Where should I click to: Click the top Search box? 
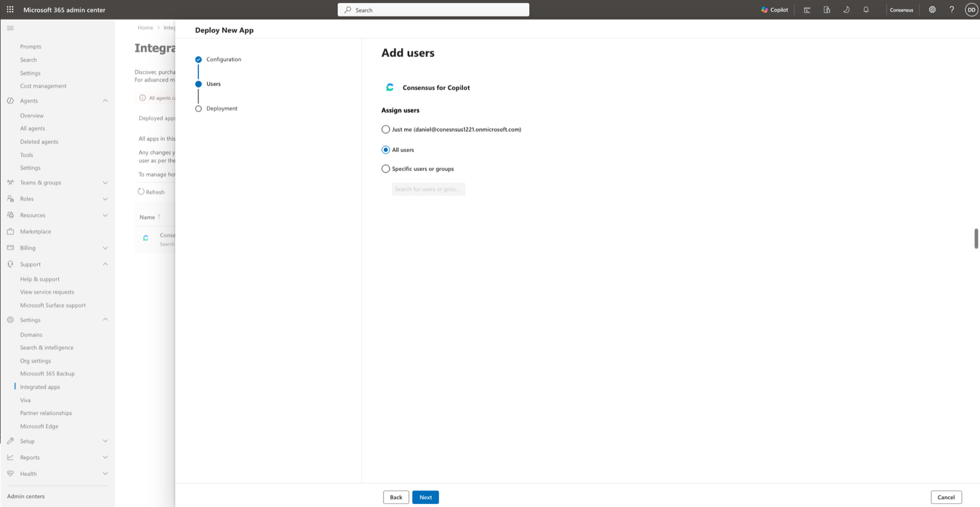click(434, 10)
